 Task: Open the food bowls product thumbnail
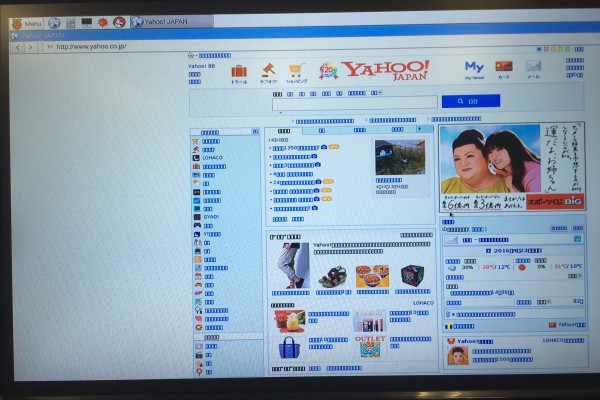pos(372,276)
